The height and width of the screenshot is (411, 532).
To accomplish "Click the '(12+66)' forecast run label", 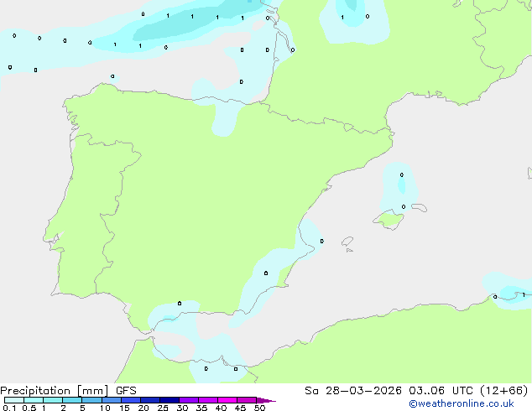I will [x=504, y=391].
